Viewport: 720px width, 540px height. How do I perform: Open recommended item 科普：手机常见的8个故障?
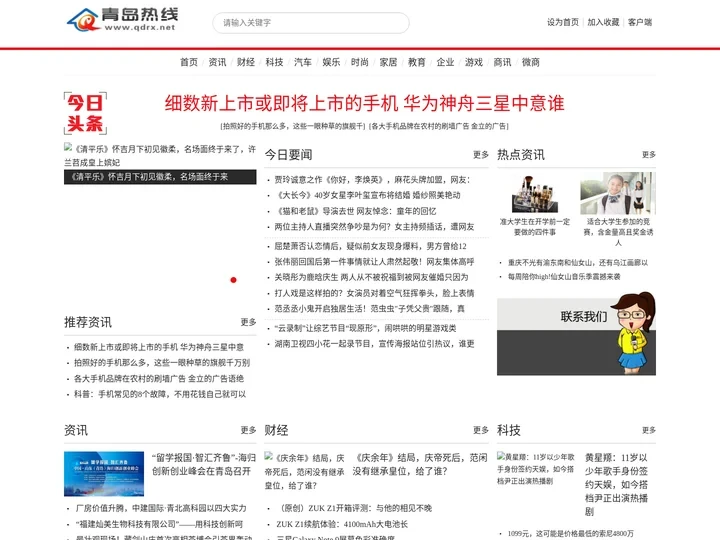tap(160, 394)
